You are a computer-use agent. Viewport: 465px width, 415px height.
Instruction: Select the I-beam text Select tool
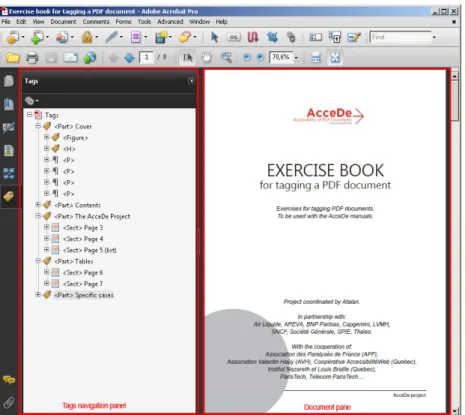click(x=187, y=58)
